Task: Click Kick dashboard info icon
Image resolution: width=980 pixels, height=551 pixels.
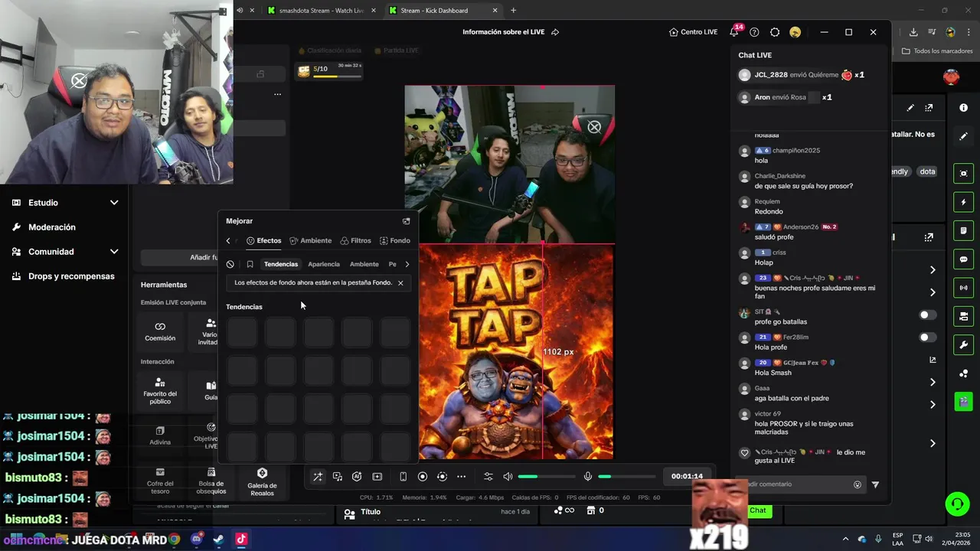Action: pos(963,108)
